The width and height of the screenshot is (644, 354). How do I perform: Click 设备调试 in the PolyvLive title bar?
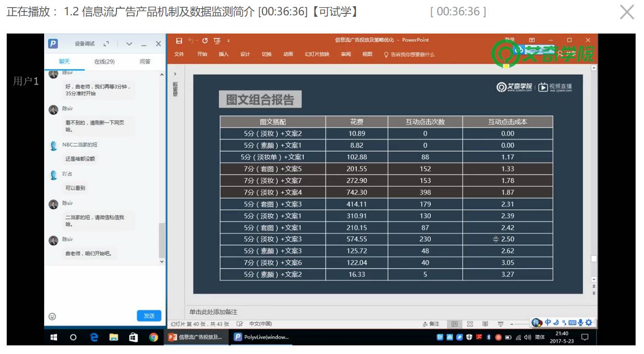pyautogui.click(x=85, y=44)
